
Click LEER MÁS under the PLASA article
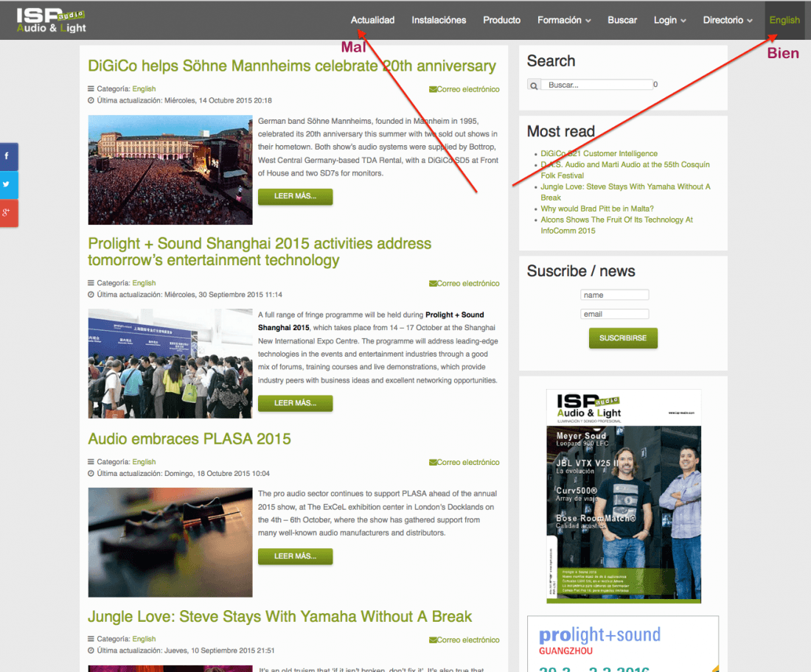coord(296,556)
